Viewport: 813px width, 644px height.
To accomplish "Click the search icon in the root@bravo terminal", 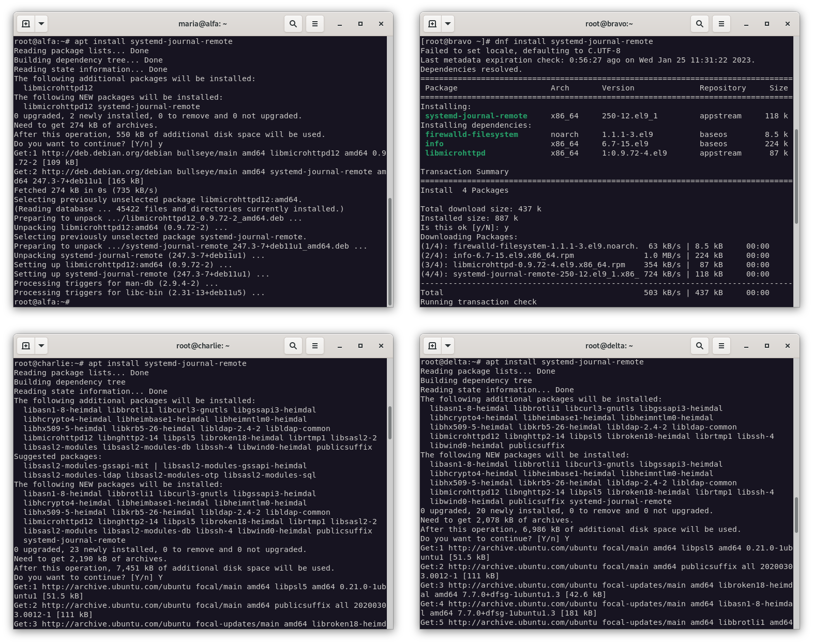I will tap(700, 24).
